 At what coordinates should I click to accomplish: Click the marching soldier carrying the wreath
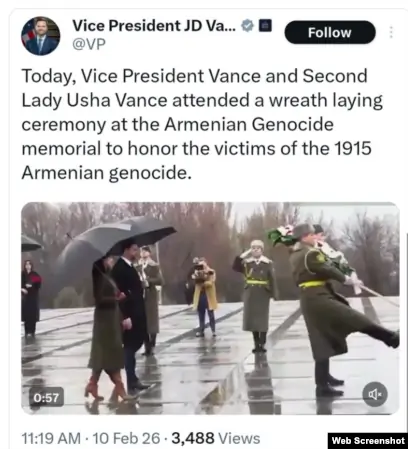point(337,308)
